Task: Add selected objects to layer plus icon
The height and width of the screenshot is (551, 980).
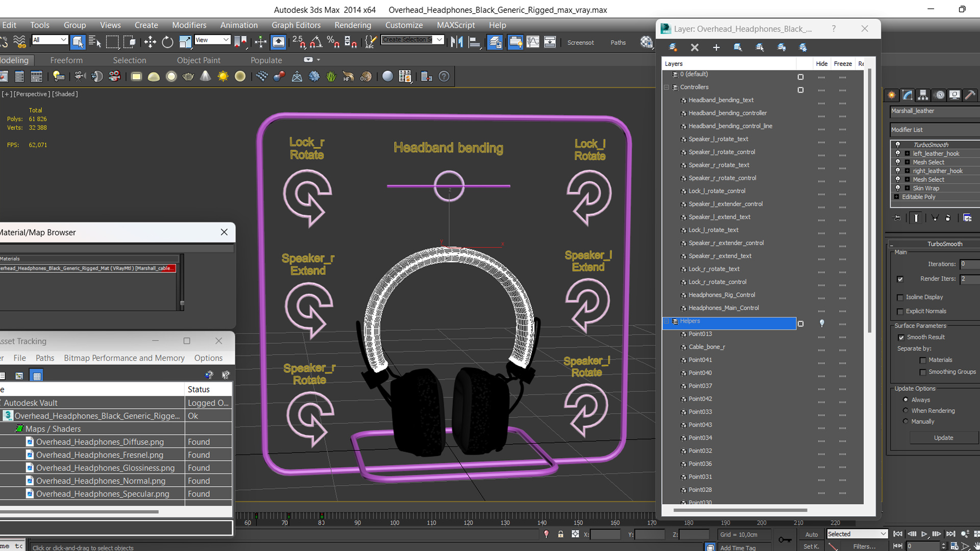Action: click(716, 47)
